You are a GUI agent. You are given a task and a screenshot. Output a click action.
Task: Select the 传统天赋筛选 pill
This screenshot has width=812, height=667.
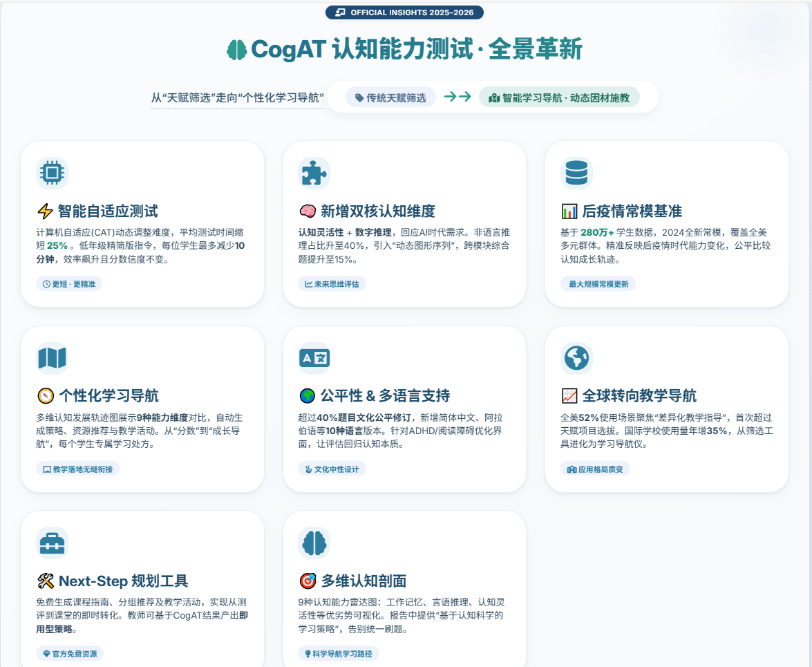(x=390, y=97)
